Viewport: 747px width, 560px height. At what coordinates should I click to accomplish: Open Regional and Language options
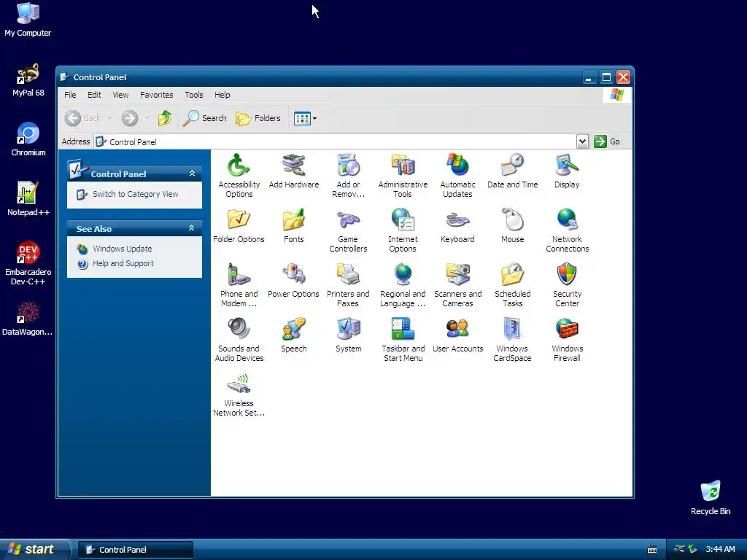click(x=403, y=285)
